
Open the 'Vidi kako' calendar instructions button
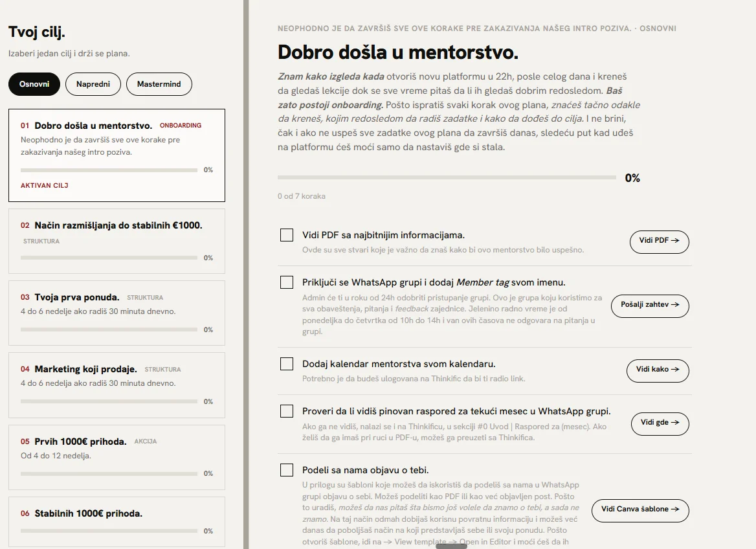pos(658,370)
